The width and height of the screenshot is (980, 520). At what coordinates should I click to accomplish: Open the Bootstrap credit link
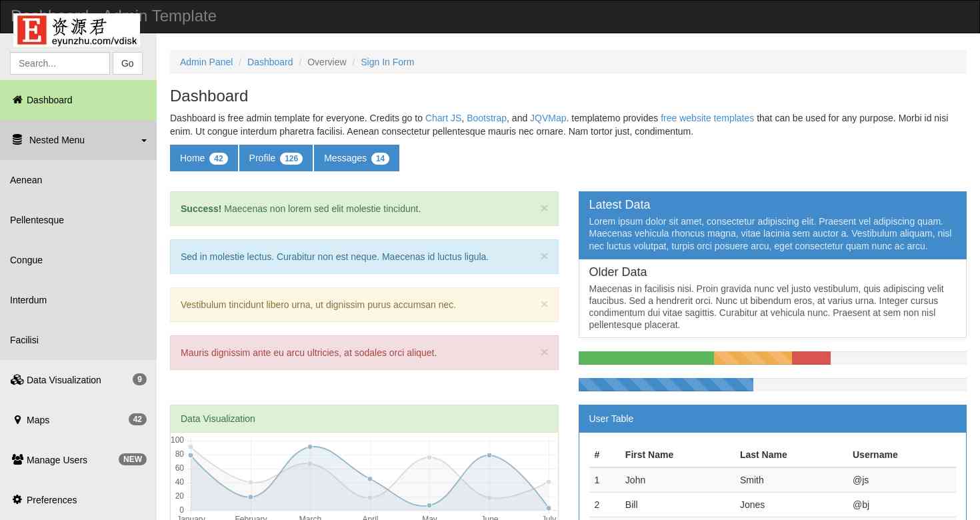[x=487, y=118]
